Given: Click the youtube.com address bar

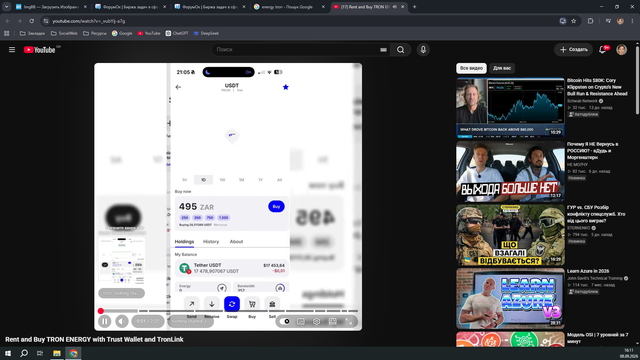Looking at the screenshot, I should point(302,21).
